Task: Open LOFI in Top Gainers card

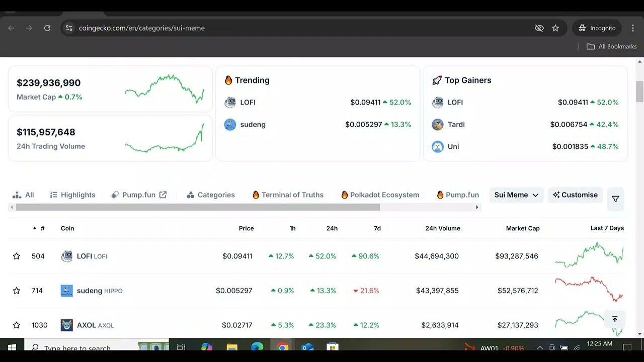Action: [x=455, y=103]
